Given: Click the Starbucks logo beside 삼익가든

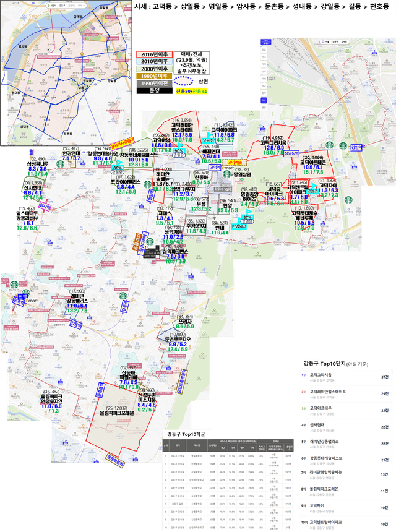Looking at the screenshot, I should pos(149,242).
